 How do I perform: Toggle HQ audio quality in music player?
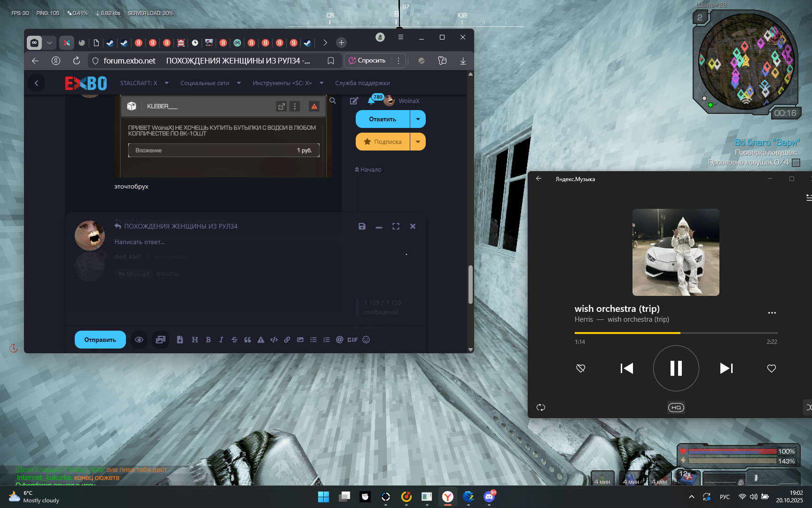click(676, 407)
